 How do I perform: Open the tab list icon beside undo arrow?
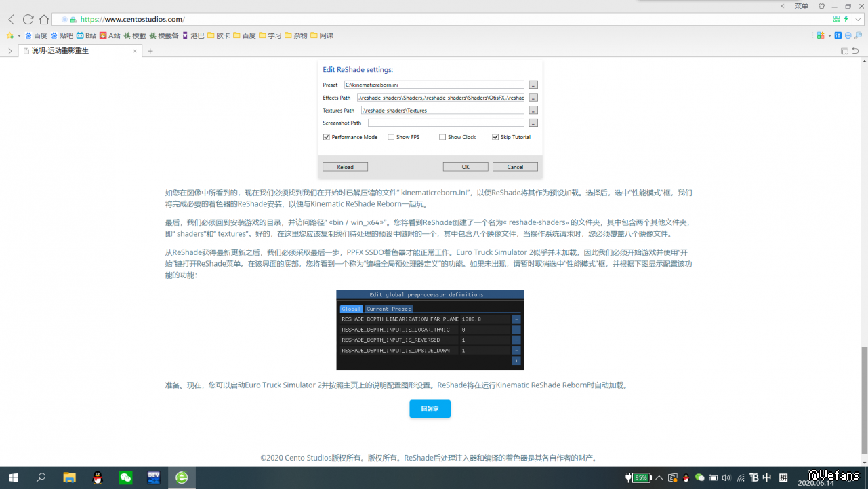pyautogui.click(x=844, y=51)
